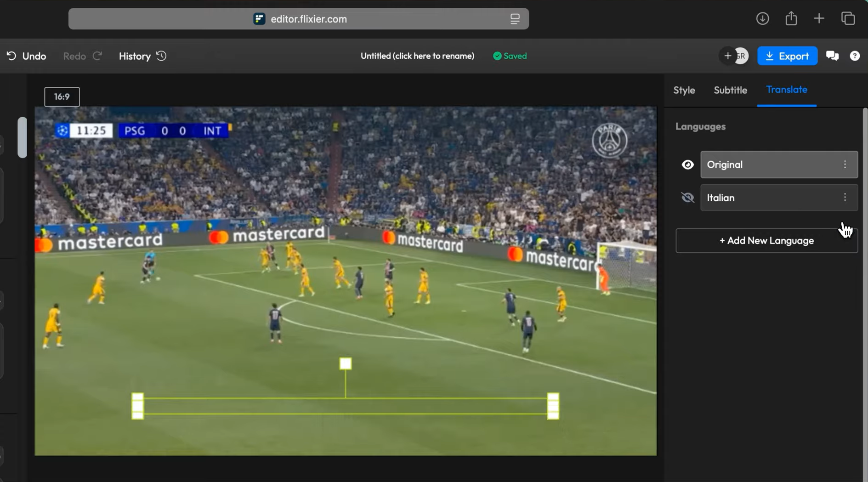
Task: Rename the Untitled project title
Action: click(417, 56)
